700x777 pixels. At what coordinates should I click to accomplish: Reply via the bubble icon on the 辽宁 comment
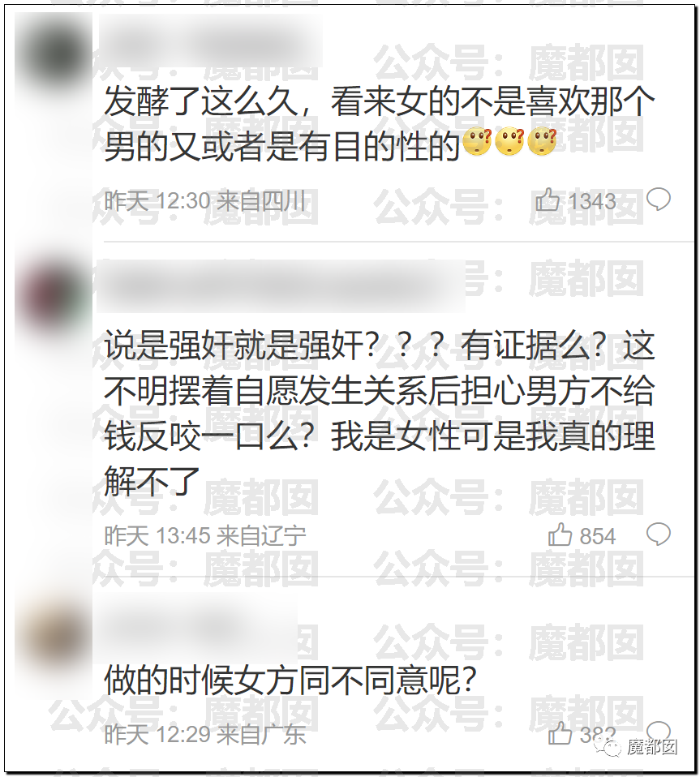click(x=659, y=534)
